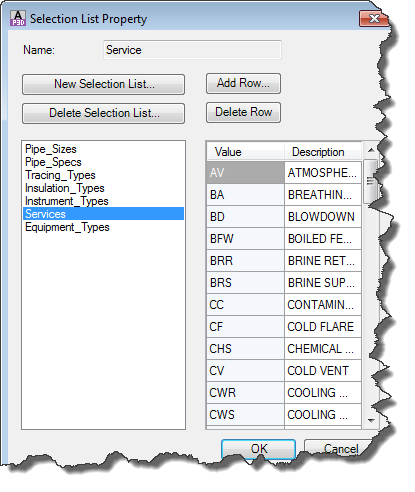Click the BRINE RET... description cell
Image resolution: width=415 pixels, height=492 pixels.
[x=323, y=261]
